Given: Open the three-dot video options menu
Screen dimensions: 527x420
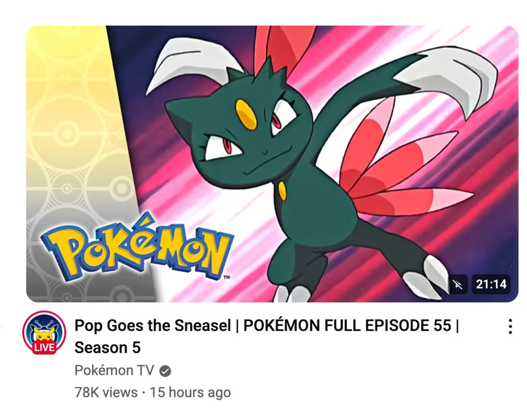Looking at the screenshot, I should pos(511,326).
